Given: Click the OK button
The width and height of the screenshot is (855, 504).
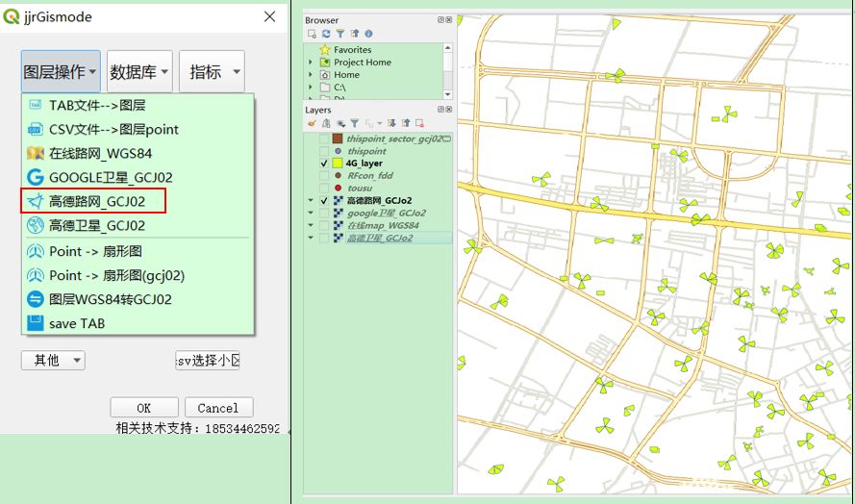Looking at the screenshot, I should click(144, 408).
